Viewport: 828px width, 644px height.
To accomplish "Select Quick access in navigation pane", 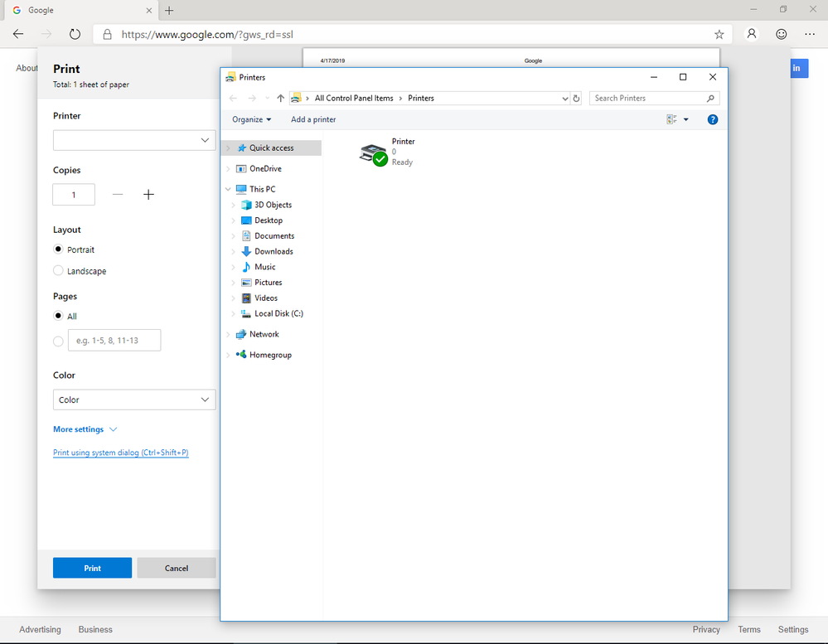I will 271,148.
